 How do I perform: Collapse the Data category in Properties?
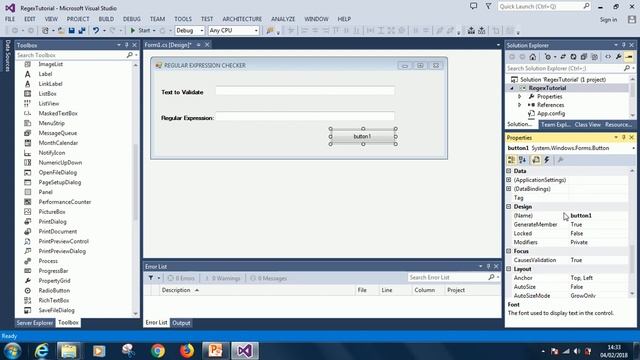coord(509,171)
